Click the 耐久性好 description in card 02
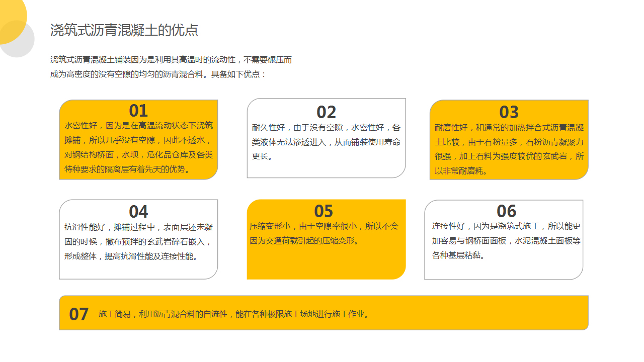This screenshot has height=362, width=644. tap(326, 142)
